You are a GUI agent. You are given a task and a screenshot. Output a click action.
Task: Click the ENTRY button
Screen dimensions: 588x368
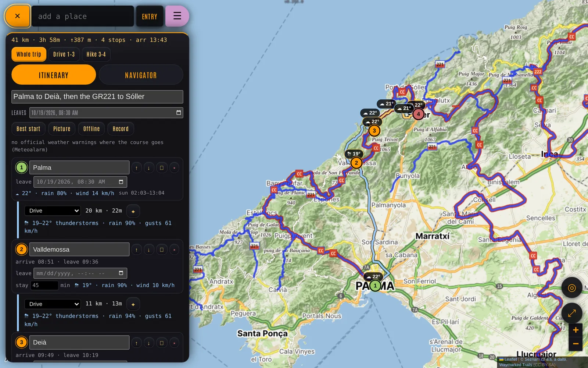150,16
